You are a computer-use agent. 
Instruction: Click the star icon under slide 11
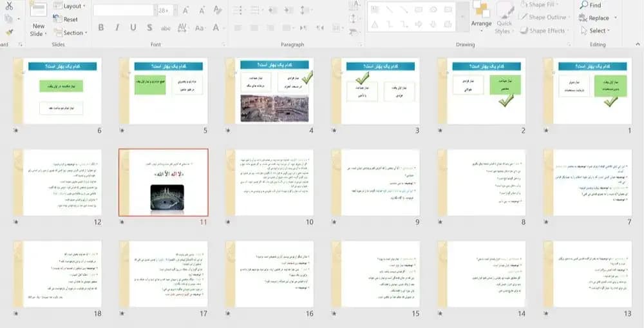[x=122, y=222]
